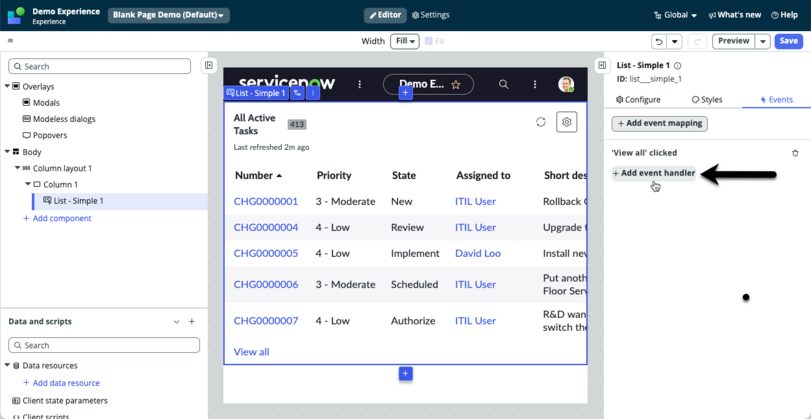The height and width of the screenshot is (419, 811).
Task: Collapse the Column 1 node
Action: point(28,184)
